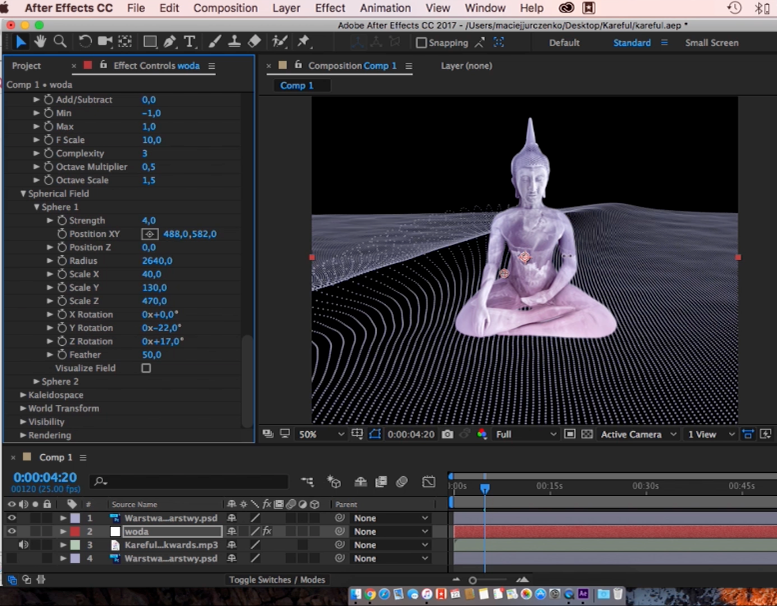Toggle mask and shape path visibility
This screenshot has height=606, width=777.
pyautogui.click(x=375, y=435)
